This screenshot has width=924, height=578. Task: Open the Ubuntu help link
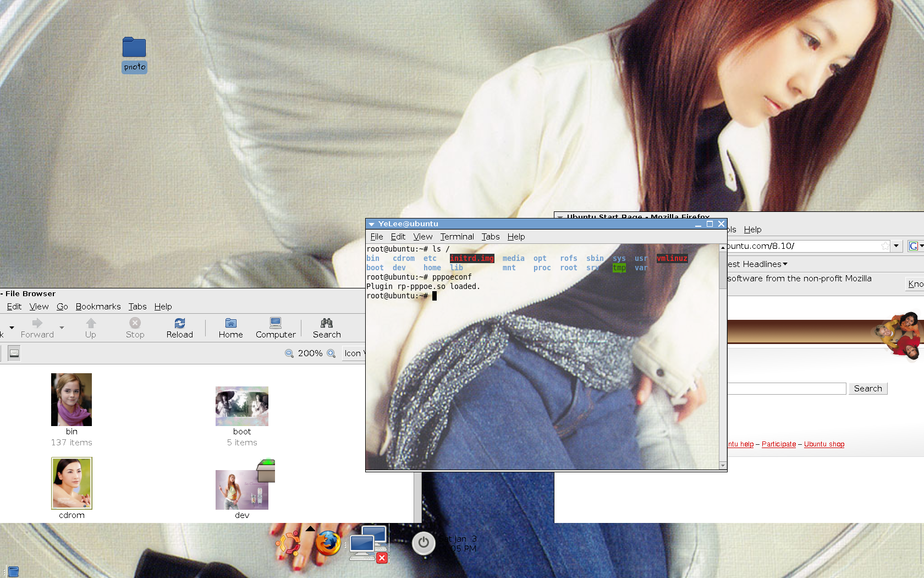(x=740, y=444)
